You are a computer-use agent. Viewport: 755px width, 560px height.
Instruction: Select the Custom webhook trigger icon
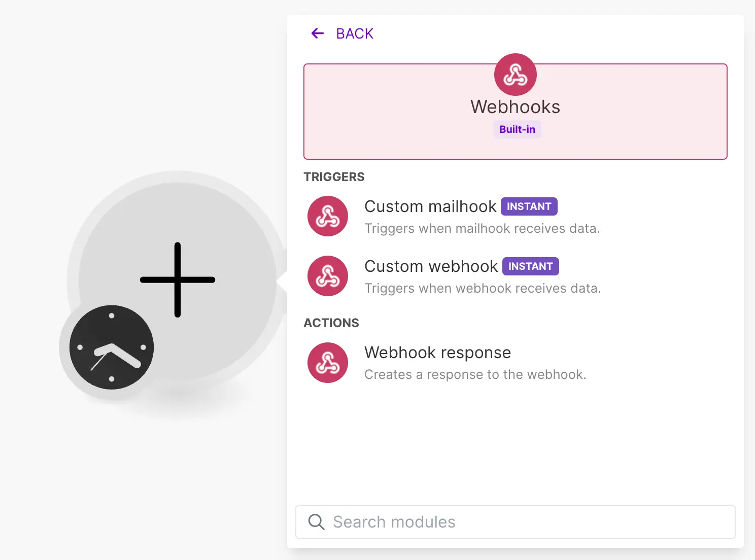pos(328,276)
